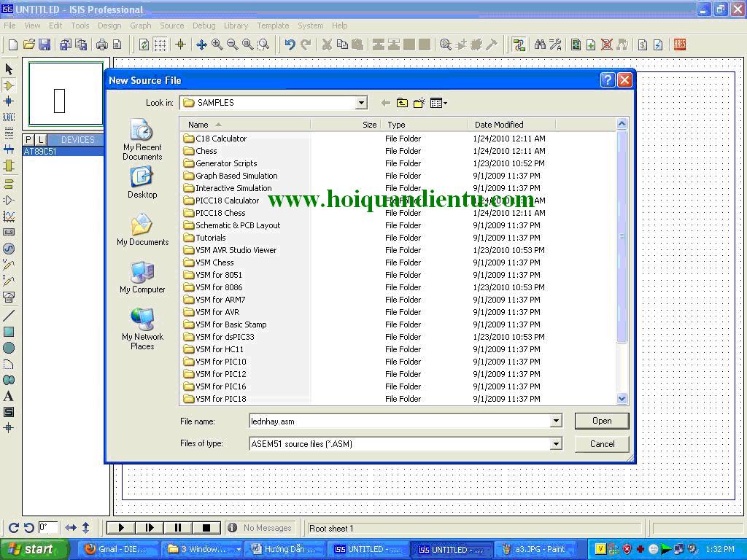Click the L library button
Image resolution: width=747 pixels, height=560 pixels.
[x=41, y=139]
